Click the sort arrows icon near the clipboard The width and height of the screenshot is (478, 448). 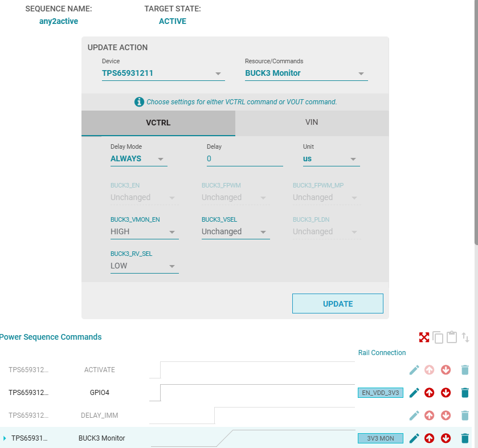tap(466, 337)
